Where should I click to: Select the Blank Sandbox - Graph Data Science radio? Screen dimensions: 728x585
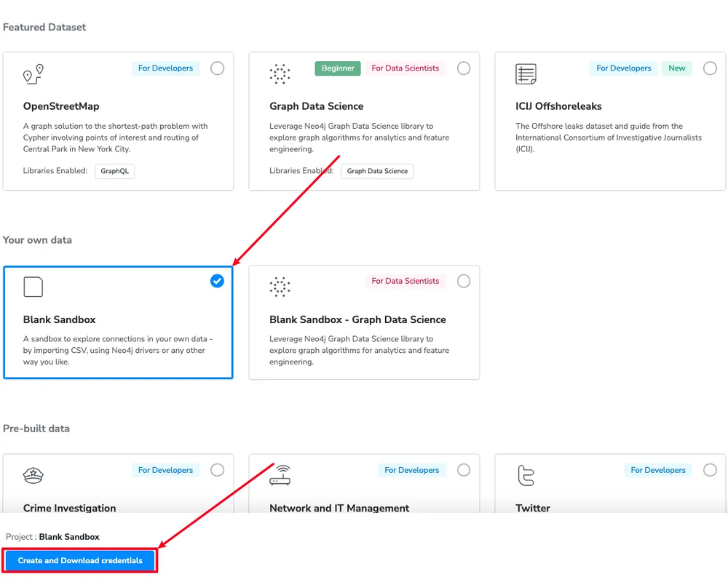pyautogui.click(x=464, y=281)
